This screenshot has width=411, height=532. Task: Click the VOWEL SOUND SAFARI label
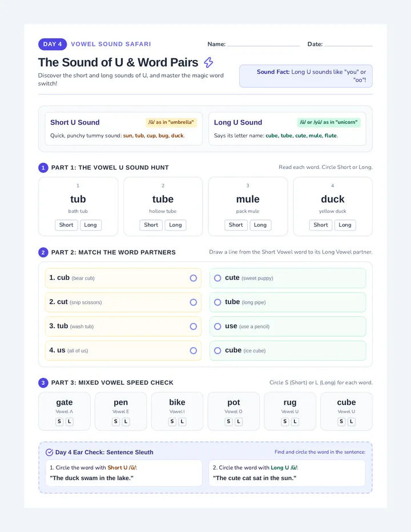111,44
